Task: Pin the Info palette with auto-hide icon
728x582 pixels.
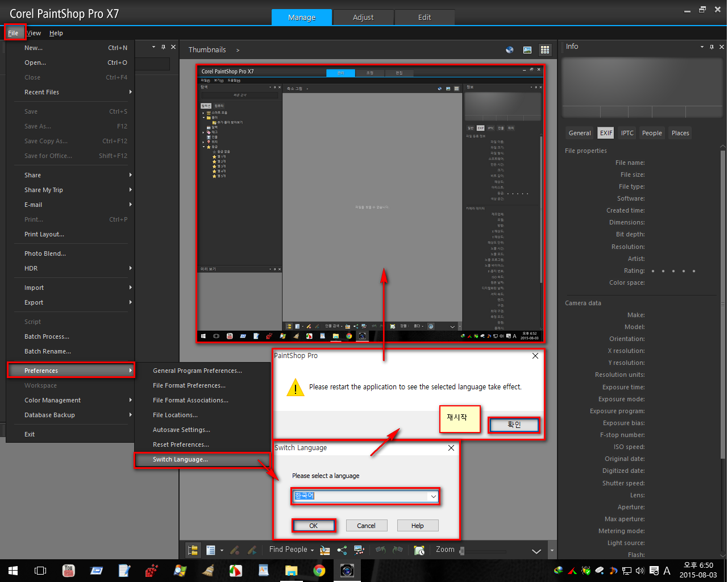Action: pyautogui.click(x=712, y=47)
